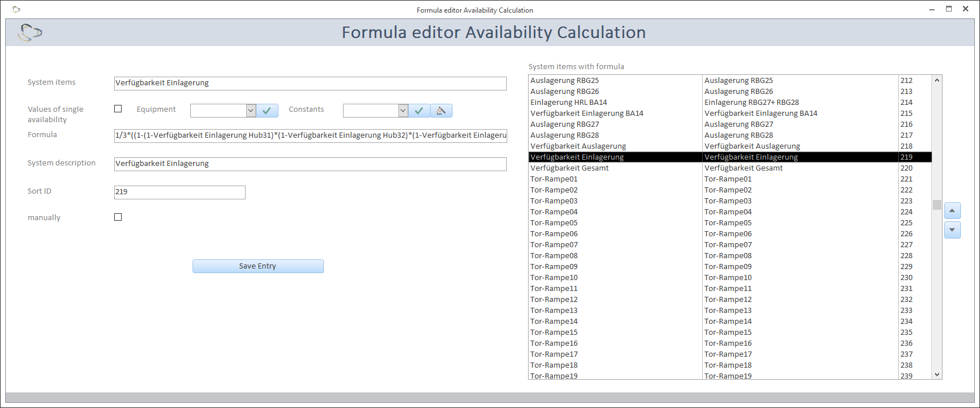Click into the Formula input field

[x=310, y=135]
